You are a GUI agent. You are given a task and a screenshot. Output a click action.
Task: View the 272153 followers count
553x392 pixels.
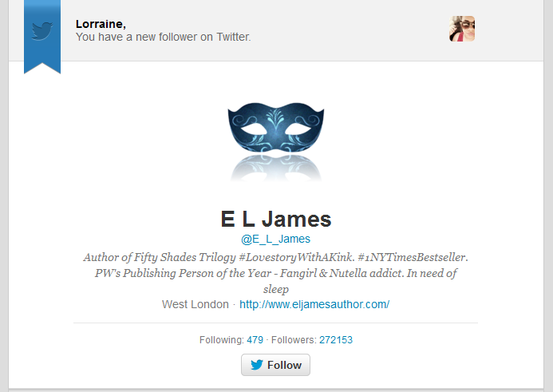(336, 340)
